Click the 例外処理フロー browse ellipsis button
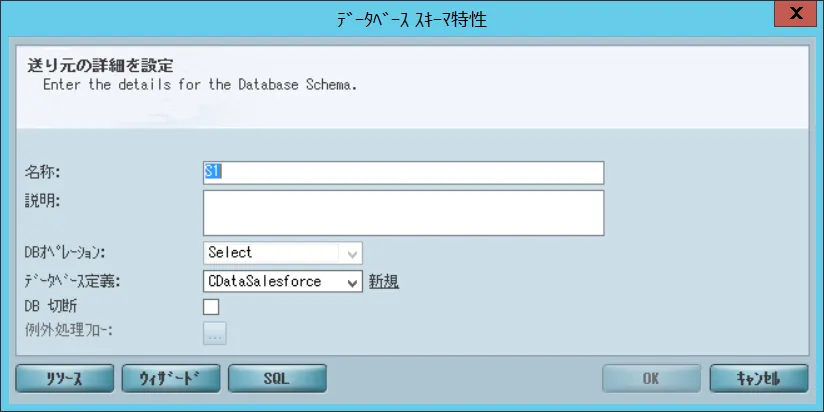Screen dimensions: 824x412 (215, 334)
